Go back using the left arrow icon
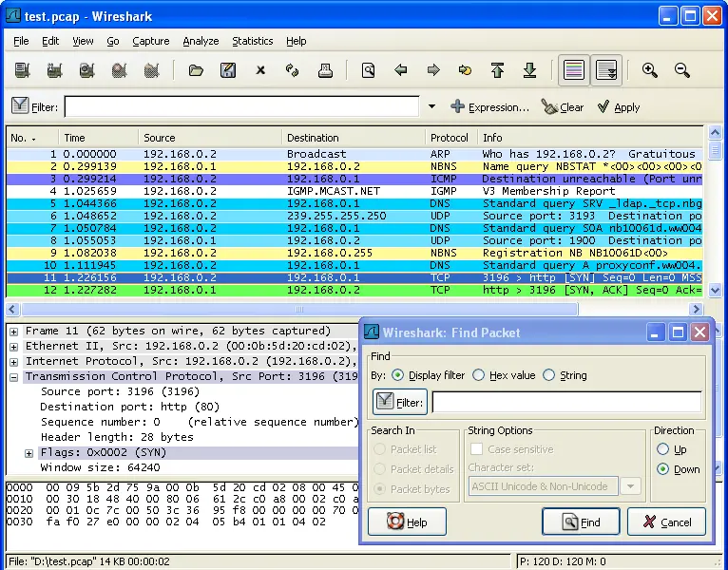The width and height of the screenshot is (728, 570). pyautogui.click(x=400, y=70)
